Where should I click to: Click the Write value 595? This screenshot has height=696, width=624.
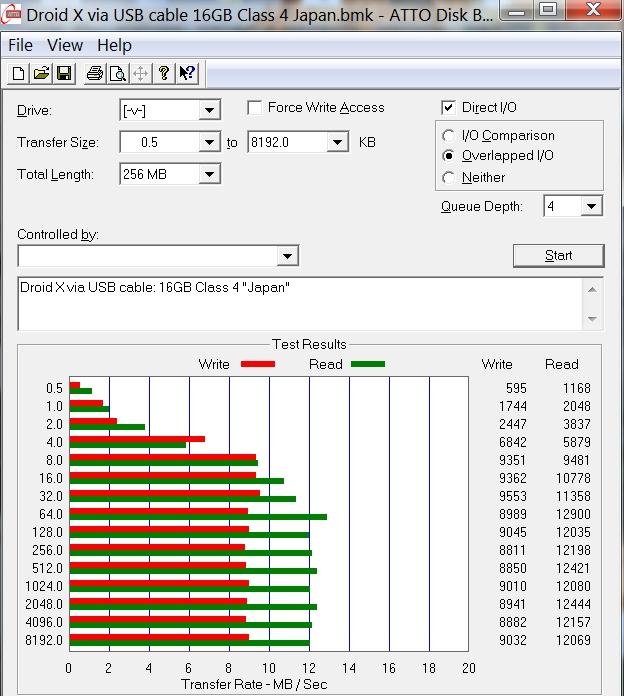tap(516, 388)
